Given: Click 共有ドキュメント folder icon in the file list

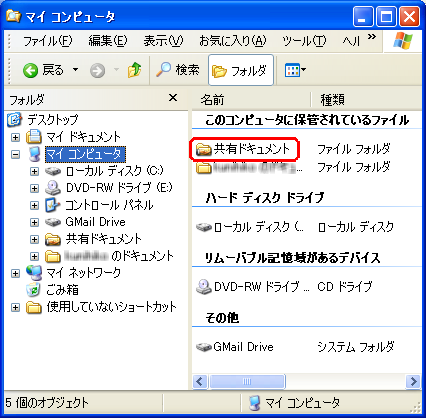Looking at the screenshot, I should pos(204,150).
